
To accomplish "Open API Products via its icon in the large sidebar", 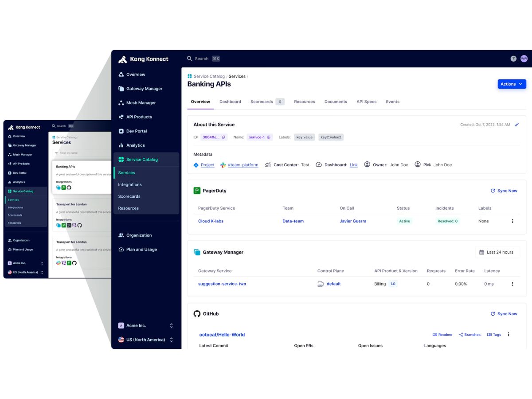I will [x=121, y=117].
